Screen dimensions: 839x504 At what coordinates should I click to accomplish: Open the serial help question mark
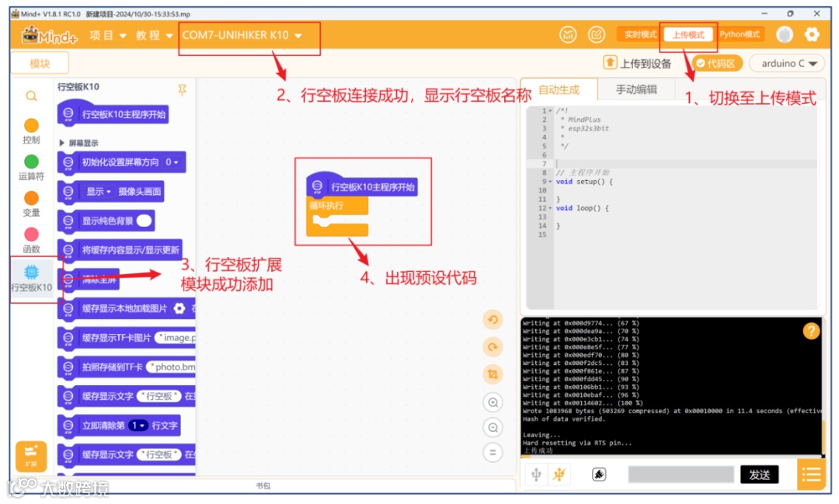coord(811,331)
